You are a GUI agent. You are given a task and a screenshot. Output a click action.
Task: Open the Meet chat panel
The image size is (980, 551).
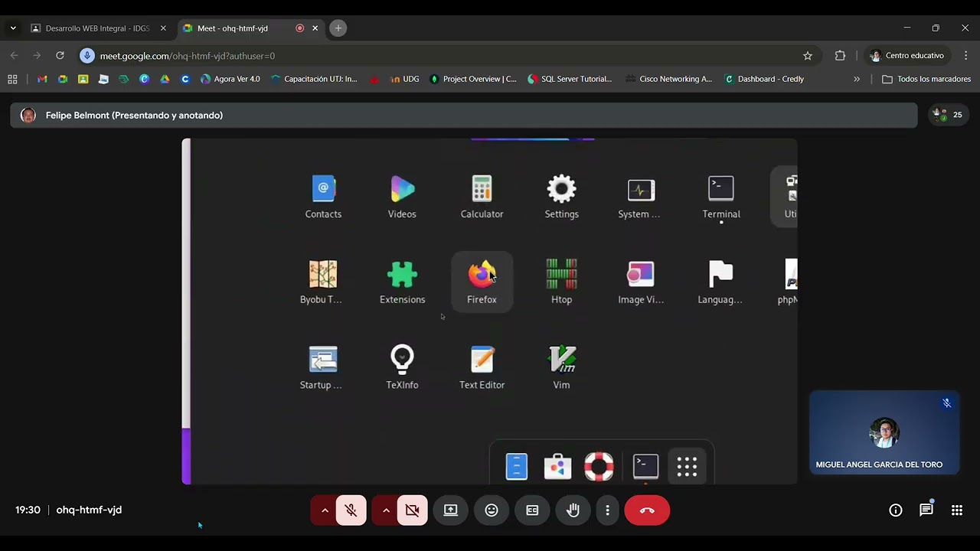point(926,510)
